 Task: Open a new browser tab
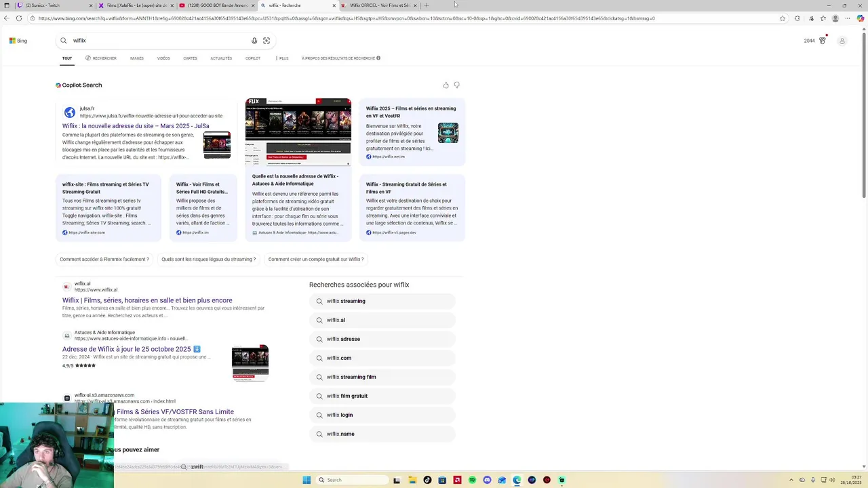pyautogui.click(x=427, y=5)
